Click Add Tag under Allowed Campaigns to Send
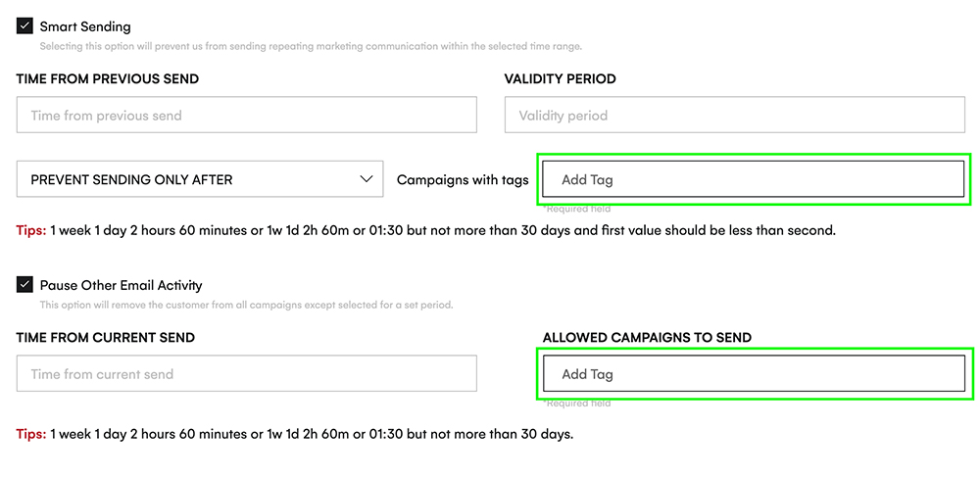Image resolution: width=980 pixels, height=477 pixels. point(754,373)
